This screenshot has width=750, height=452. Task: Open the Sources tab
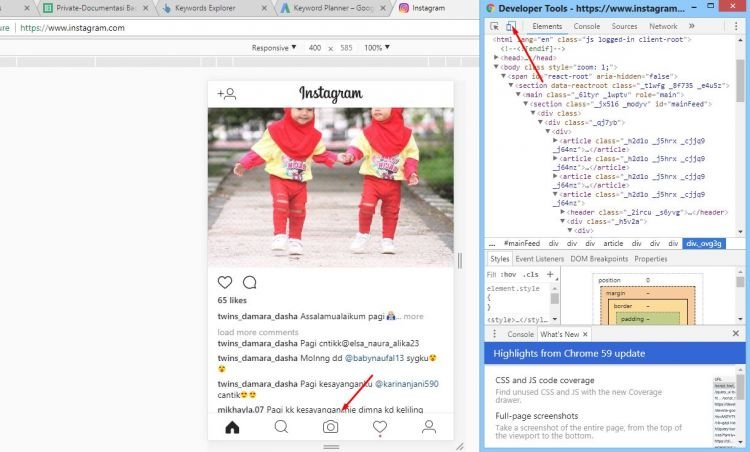pyautogui.click(x=624, y=26)
